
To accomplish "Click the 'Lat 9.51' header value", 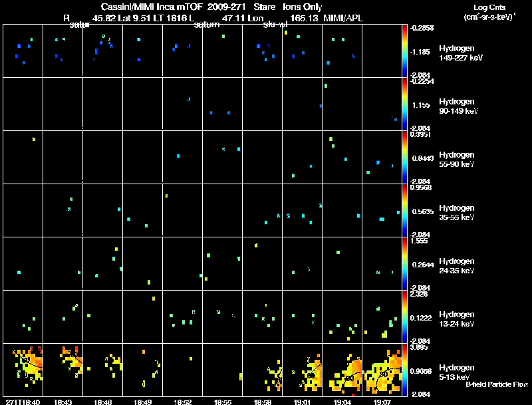I will [134, 18].
